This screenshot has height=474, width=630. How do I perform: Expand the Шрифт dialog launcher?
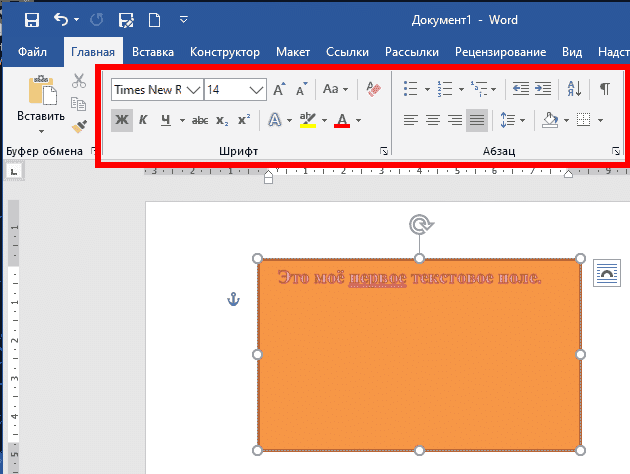click(384, 151)
